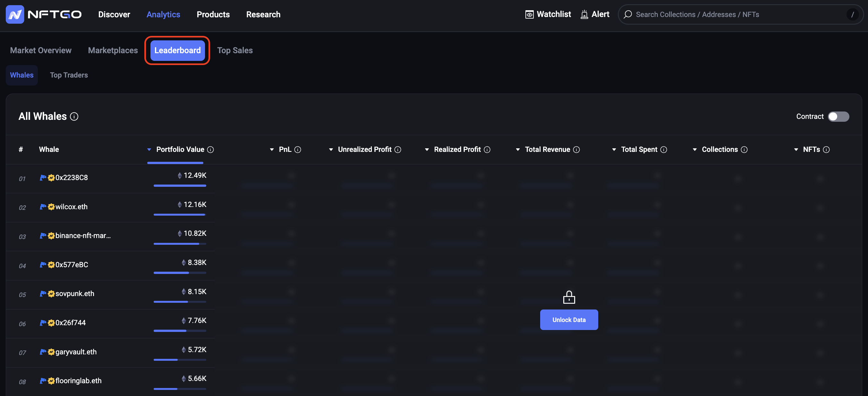Click the Unlock Data button

[x=569, y=320]
